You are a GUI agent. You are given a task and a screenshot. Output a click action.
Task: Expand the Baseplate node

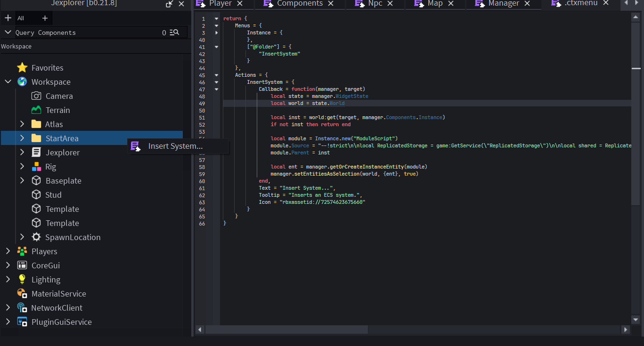coord(22,181)
